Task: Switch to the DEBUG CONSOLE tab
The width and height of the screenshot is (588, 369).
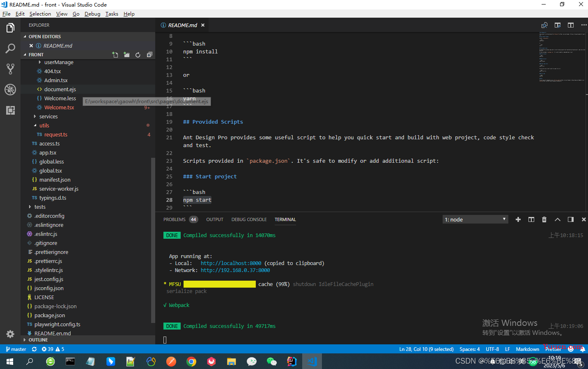Action: 249,219
